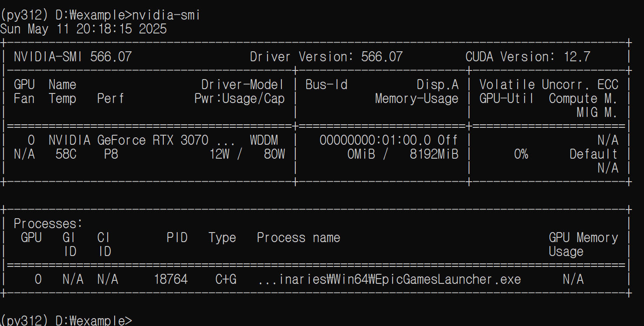Select the Driver Version: 566.07 text

[326, 57]
